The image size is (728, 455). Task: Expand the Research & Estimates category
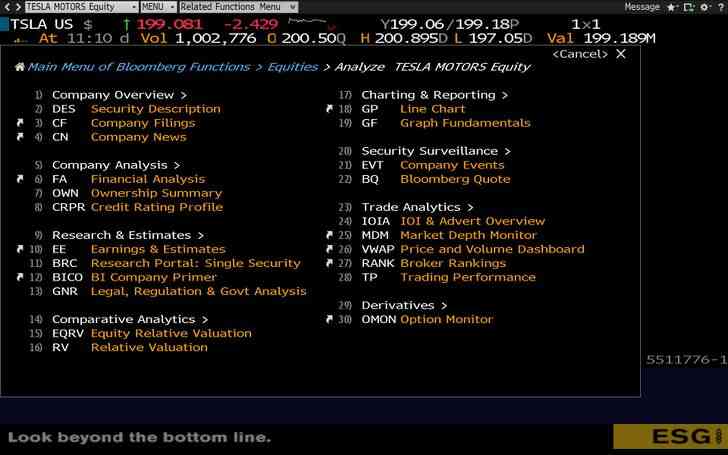point(128,235)
